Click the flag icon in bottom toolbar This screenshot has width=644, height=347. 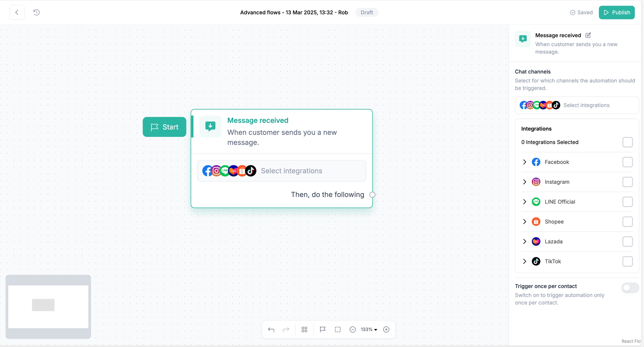point(323,330)
